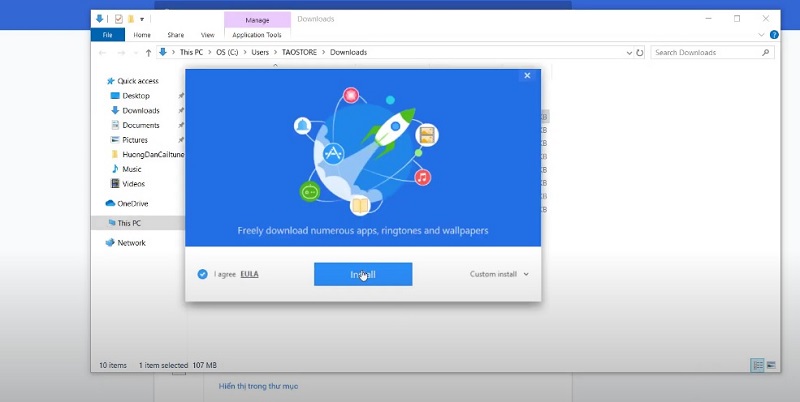Click the 10 items status text
800x402 pixels.
113,365
